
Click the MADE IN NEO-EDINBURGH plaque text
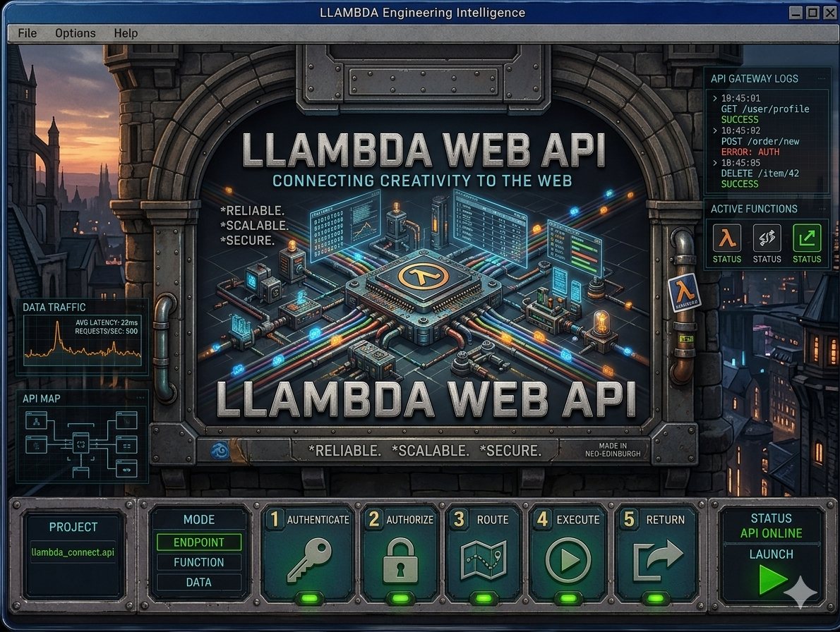click(x=613, y=449)
